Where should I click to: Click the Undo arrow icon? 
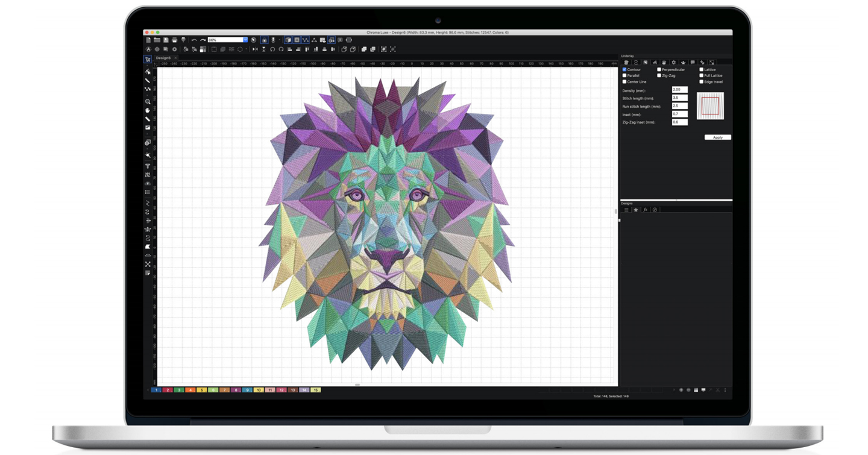[x=194, y=40]
